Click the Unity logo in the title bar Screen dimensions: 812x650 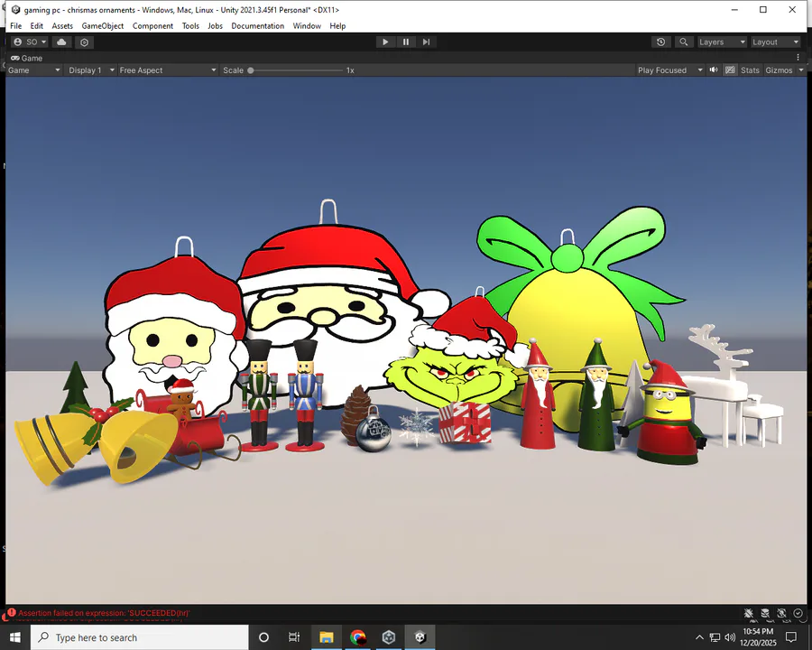[x=15, y=10]
